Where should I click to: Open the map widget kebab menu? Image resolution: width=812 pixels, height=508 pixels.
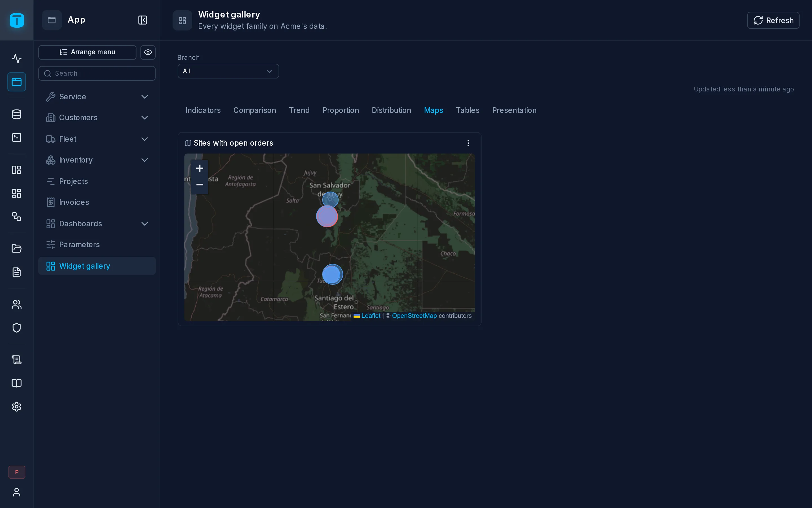(468, 143)
